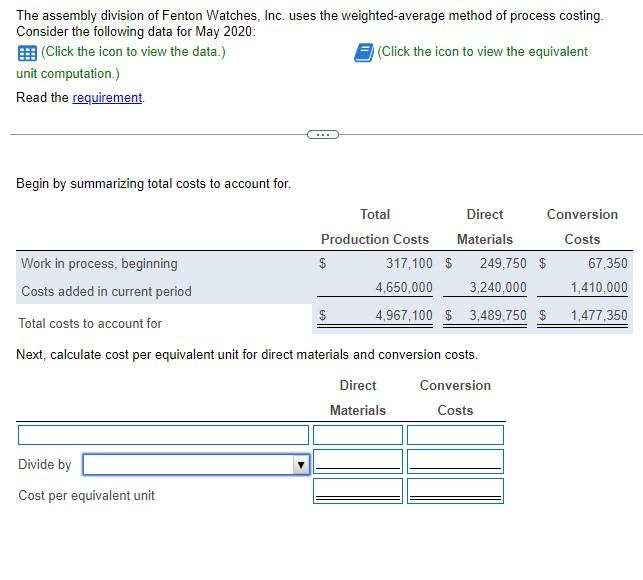The width and height of the screenshot is (643, 580).
Task: Open the data table grid icon
Action: tap(27, 53)
